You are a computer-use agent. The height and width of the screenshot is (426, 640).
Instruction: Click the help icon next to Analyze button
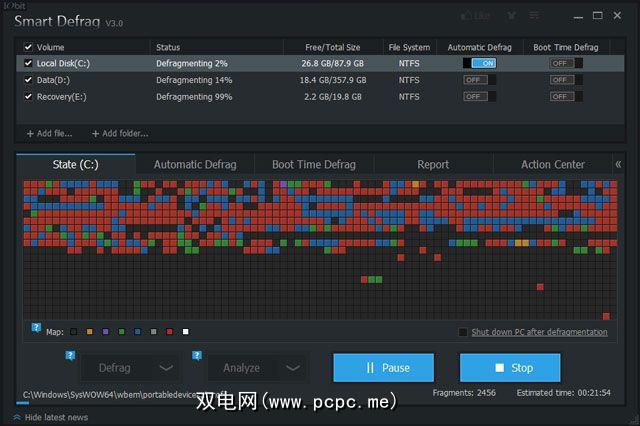tap(197, 355)
